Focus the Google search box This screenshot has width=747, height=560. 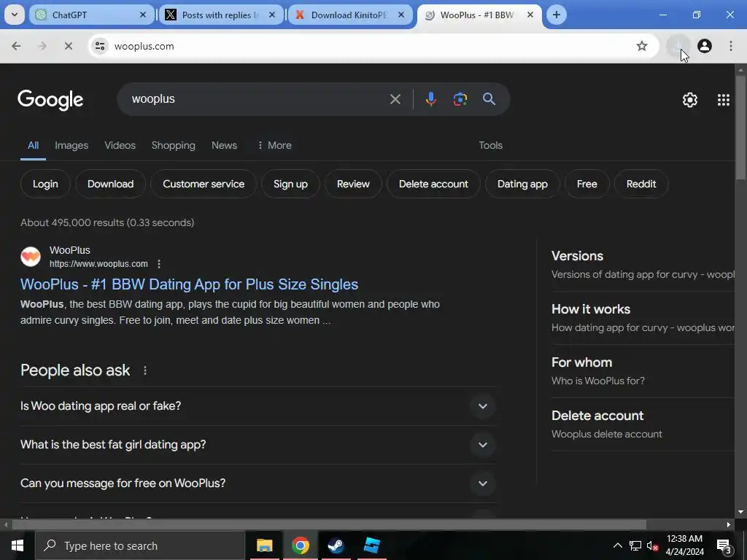tap(258, 99)
